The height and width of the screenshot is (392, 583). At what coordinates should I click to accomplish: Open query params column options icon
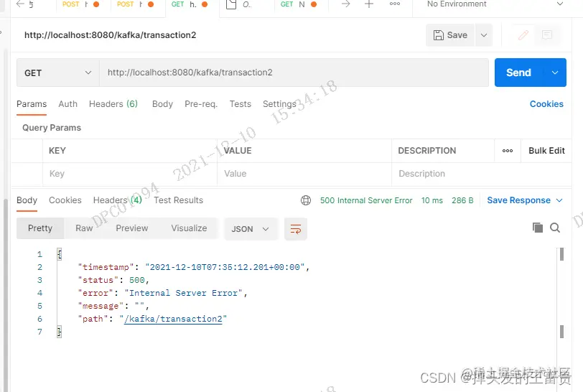tap(508, 151)
